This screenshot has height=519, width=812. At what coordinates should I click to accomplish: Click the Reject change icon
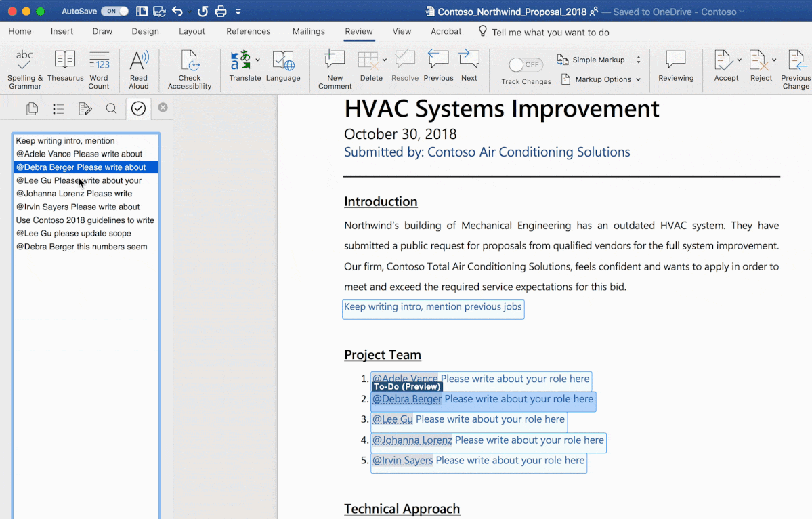758,60
